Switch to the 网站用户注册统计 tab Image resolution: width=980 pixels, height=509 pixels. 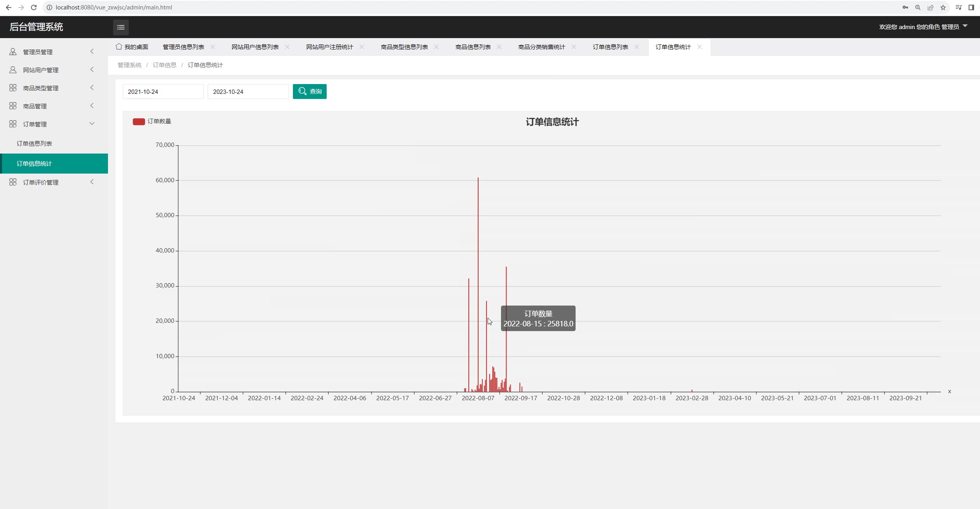click(x=329, y=47)
